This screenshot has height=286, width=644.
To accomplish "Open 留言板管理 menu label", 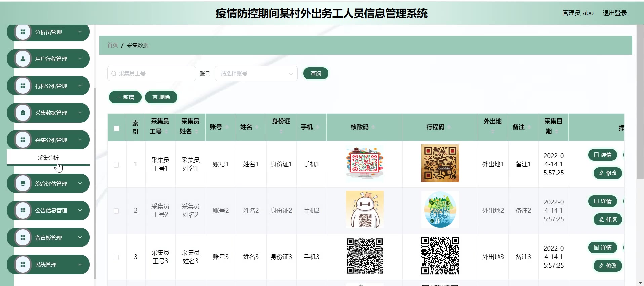I will click(x=48, y=238).
